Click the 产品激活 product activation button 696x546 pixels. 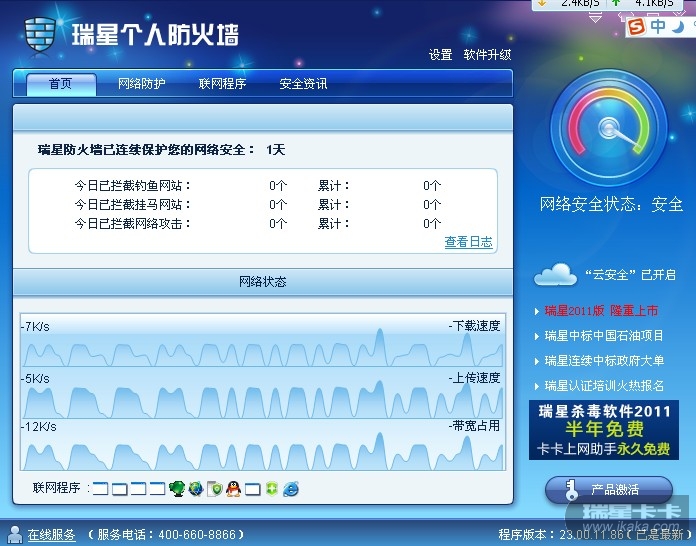pyautogui.click(x=609, y=490)
